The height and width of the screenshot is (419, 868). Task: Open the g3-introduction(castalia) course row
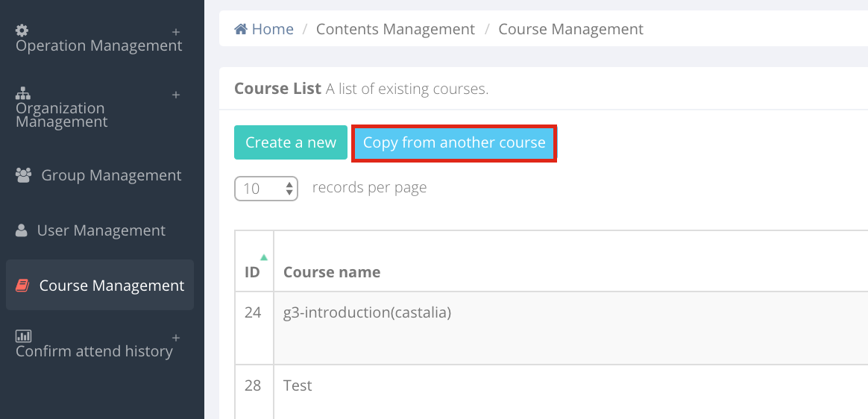click(x=551, y=328)
